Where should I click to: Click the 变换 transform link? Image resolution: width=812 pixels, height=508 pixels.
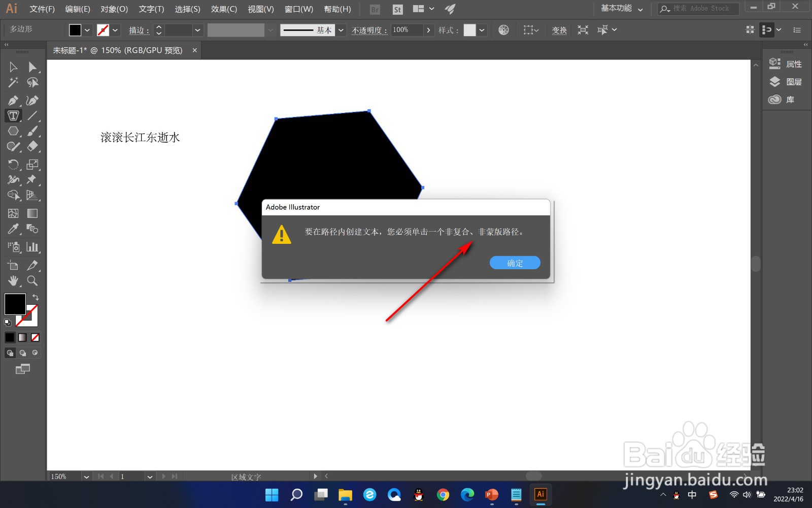tap(559, 30)
